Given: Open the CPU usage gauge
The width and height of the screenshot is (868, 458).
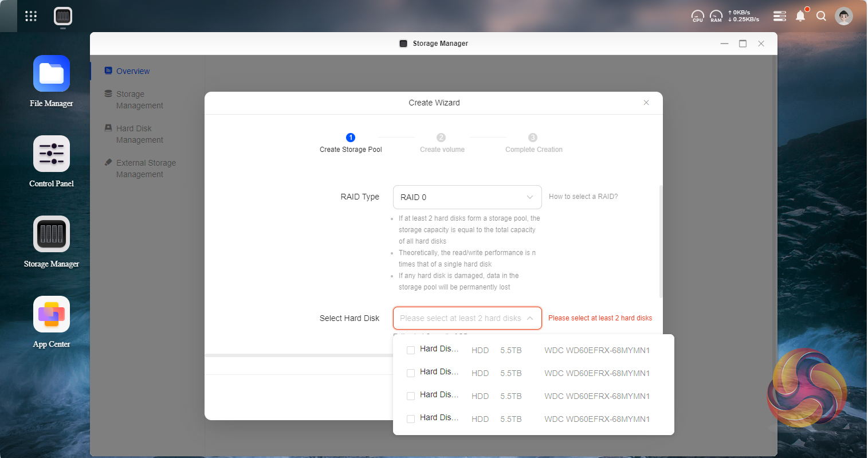Looking at the screenshot, I should (698, 16).
